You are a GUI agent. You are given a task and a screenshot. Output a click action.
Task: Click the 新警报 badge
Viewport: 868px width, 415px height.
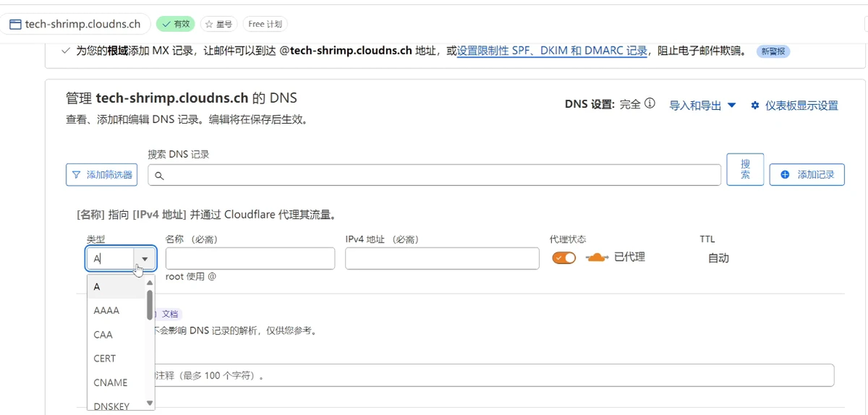pyautogui.click(x=773, y=51)
